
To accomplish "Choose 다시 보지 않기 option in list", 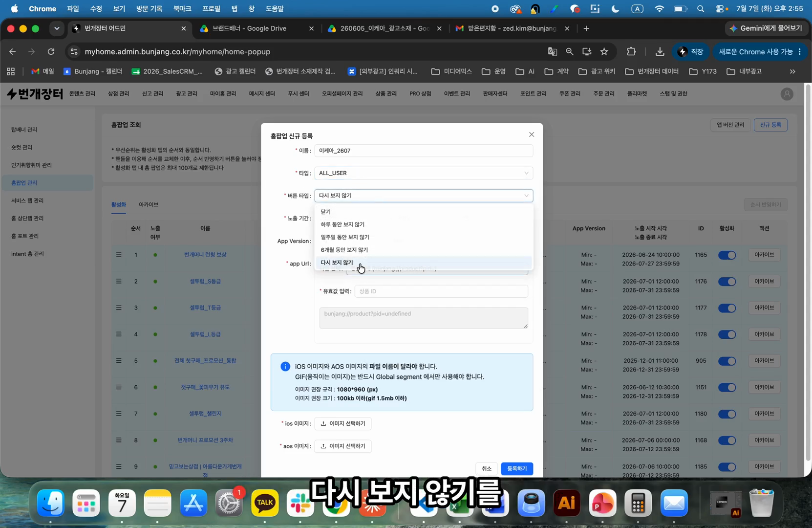I will tap(424, 263).
